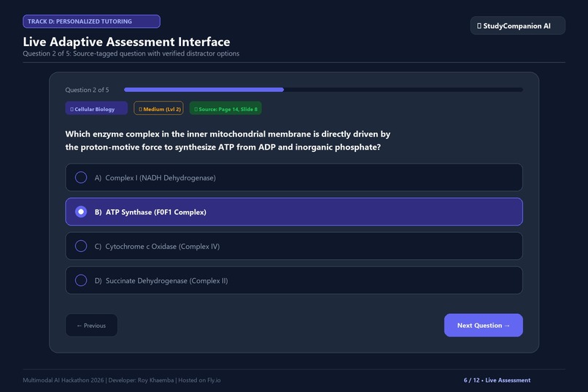Choose Cytochrome c Oxidase radio button
Image resolution: width=588 pixels, height=392 pixels.
pos(81,246)
